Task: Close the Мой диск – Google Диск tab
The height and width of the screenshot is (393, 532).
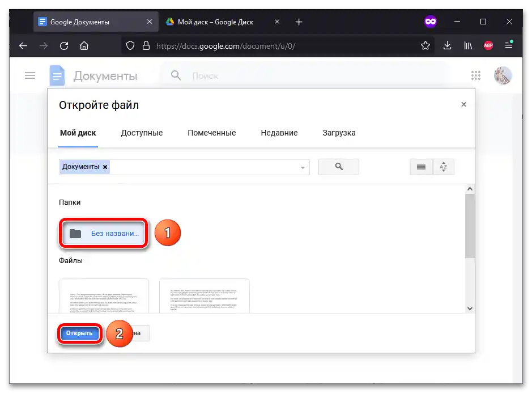Action: 277,22
